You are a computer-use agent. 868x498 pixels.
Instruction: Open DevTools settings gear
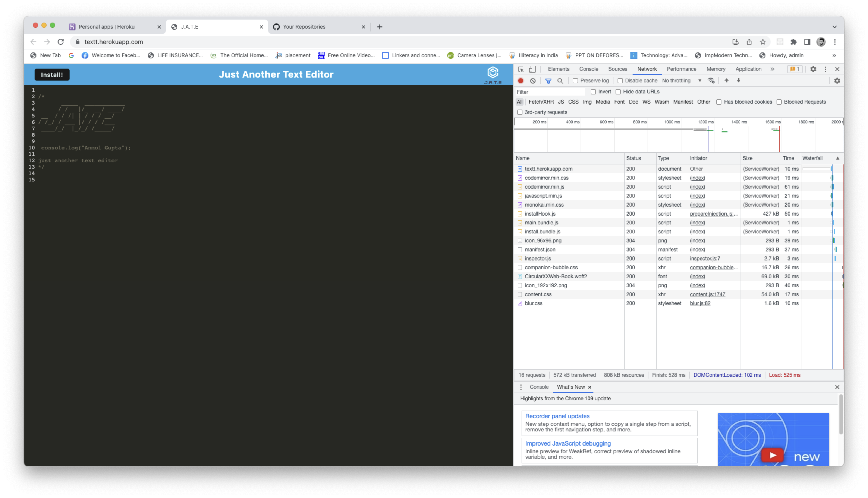813,69
